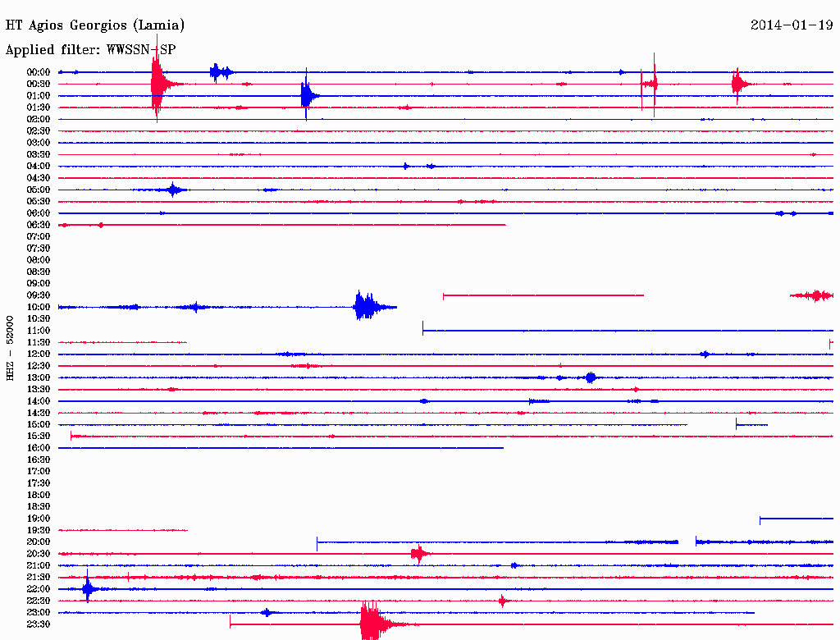Click the blue event burst on the 05:00 trace
Image resolution: width=840 pixels, height=640 pixels.
(172, 190)
